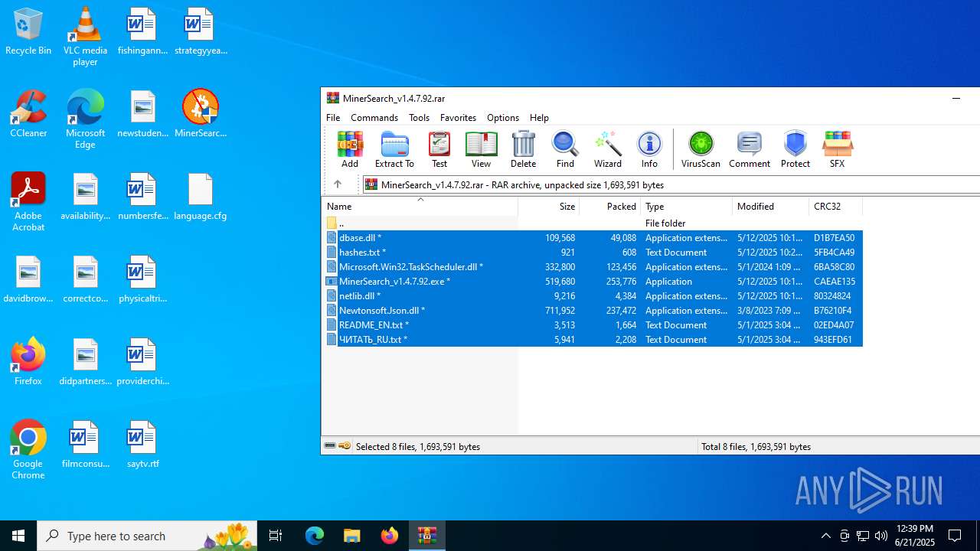Click the archive path address field
The height and width of the screenshot is (551, 980).
coord(670,184)
